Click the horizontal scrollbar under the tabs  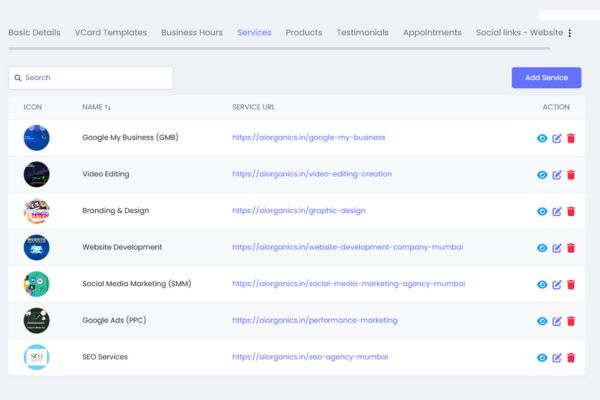[x=279, y=49]
